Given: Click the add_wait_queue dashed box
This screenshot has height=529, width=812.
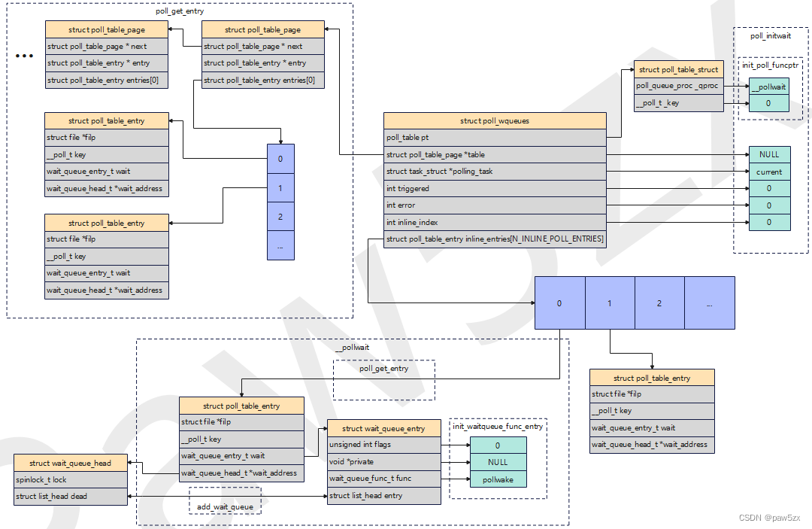Looking at the screenshot, I should pyautogui.click(x=225, y=507).
